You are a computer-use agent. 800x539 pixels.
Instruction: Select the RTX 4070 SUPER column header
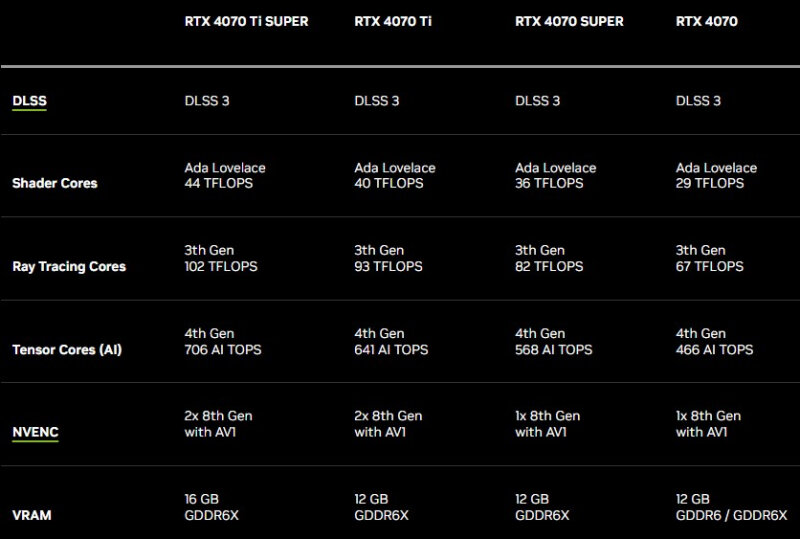[x=569, y=21]
